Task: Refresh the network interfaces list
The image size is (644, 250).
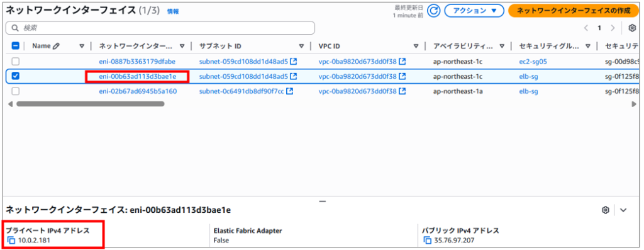Action: click(x=433, y=11)
